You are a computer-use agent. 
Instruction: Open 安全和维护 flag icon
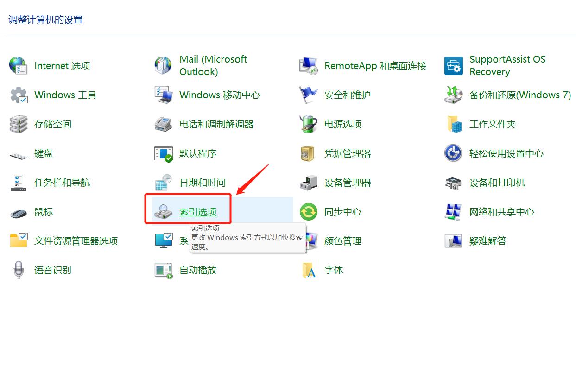click(x=308, y=95)
